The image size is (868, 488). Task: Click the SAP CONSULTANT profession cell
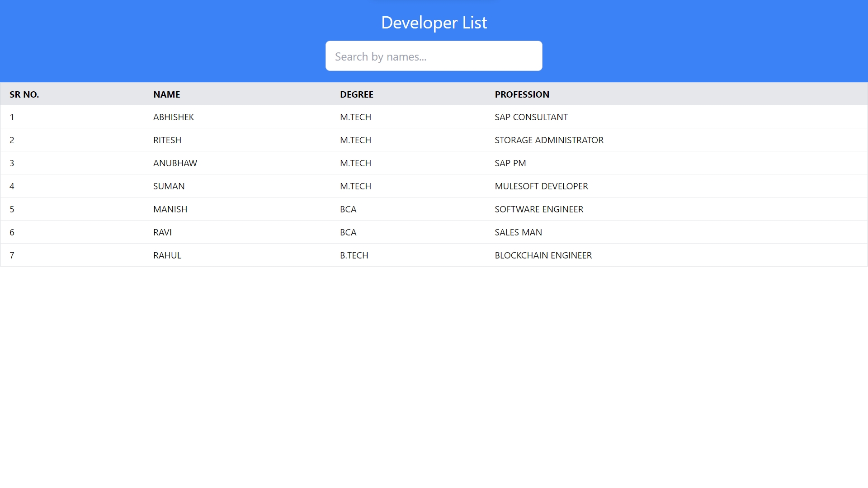point(531,117)
